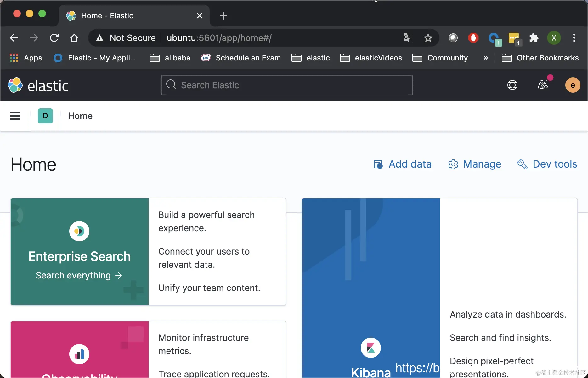Close the Home - Elastic tab

coord(200,16)
